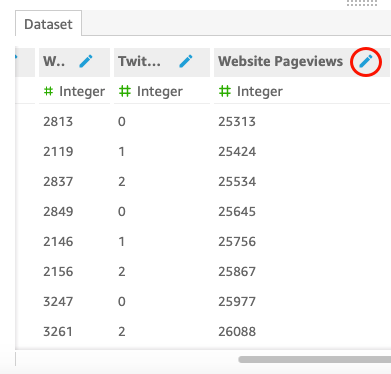
Task: Select cell value 25424
Action: coord(237,152)
